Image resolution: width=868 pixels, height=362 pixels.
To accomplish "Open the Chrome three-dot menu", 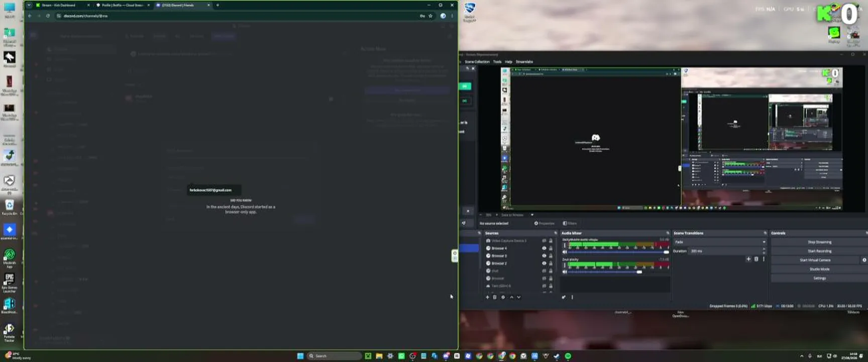I will [452, 16].
